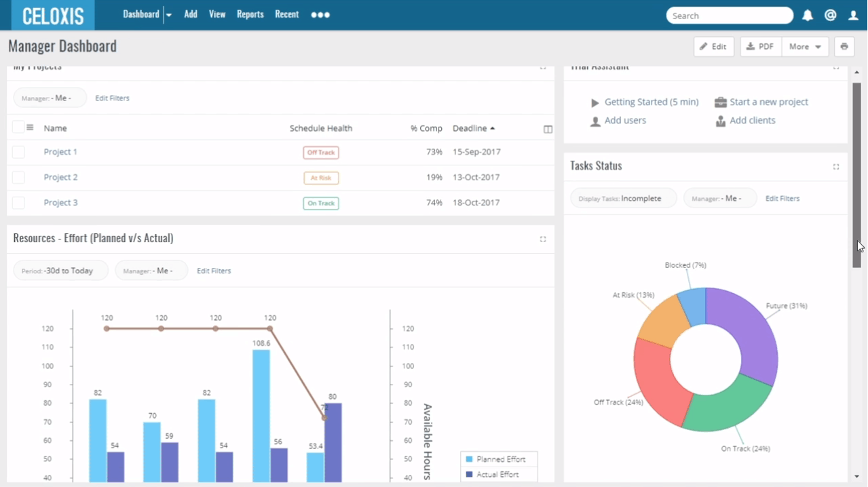Image resolution: width=868 pixels, height=487 pixels.
Task: Select the Project 3 row checkbox
Action: (18, 203)
